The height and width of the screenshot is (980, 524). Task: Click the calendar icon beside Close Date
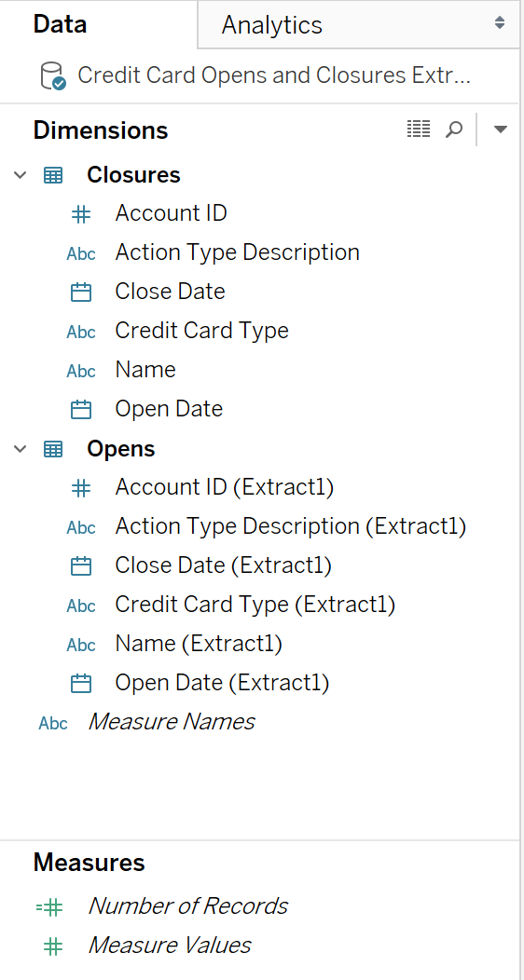(81, 292)
